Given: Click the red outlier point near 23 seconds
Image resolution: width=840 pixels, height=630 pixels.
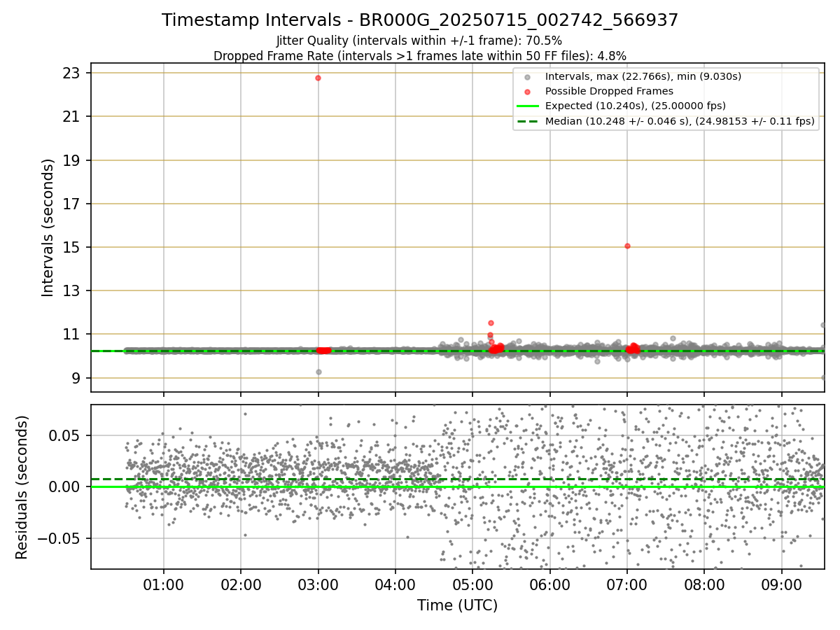Looking at the screenshot, I should [318, 78].
